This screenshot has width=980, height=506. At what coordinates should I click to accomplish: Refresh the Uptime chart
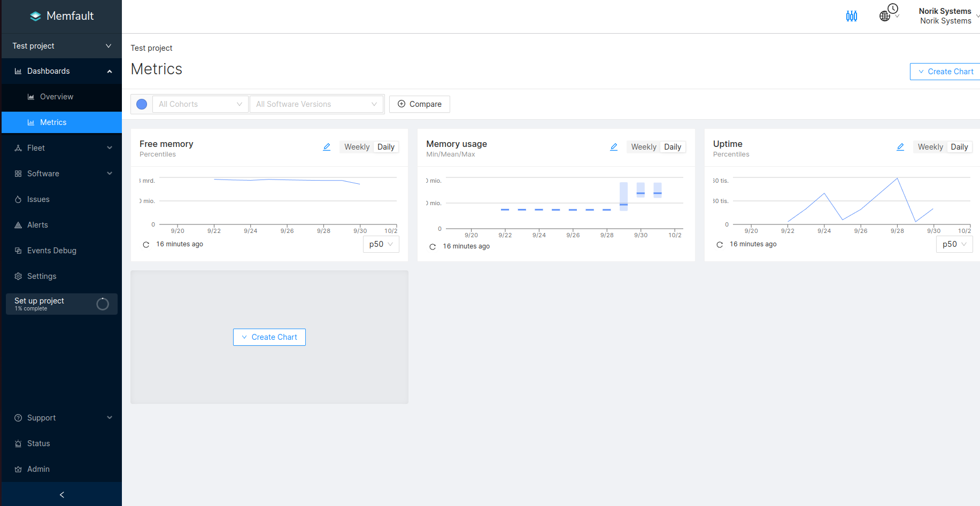720,245
